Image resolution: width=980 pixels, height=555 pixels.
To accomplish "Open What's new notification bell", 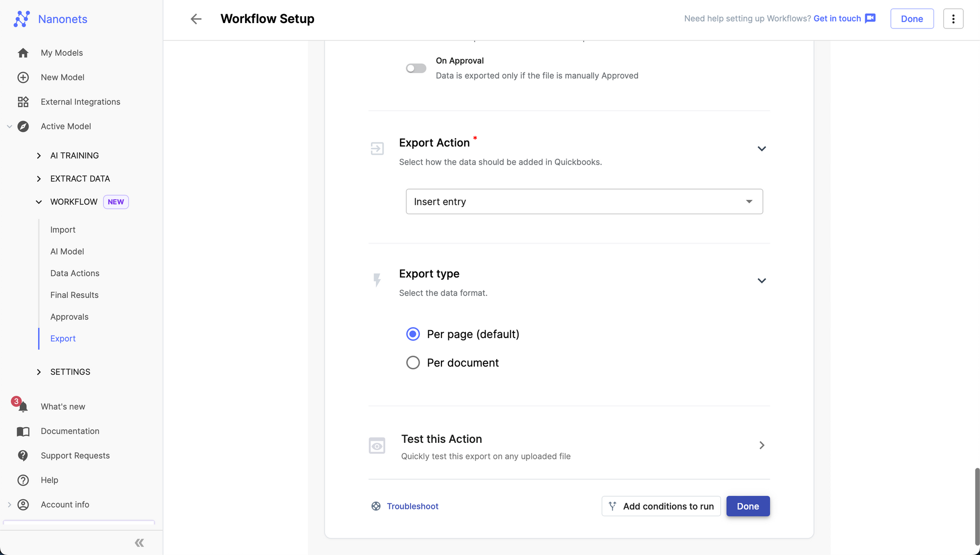I will tap(23, 407).
